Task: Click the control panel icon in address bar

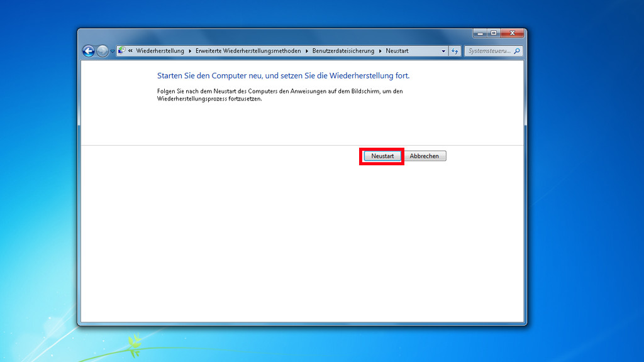Action: click(x=122, y=51)
